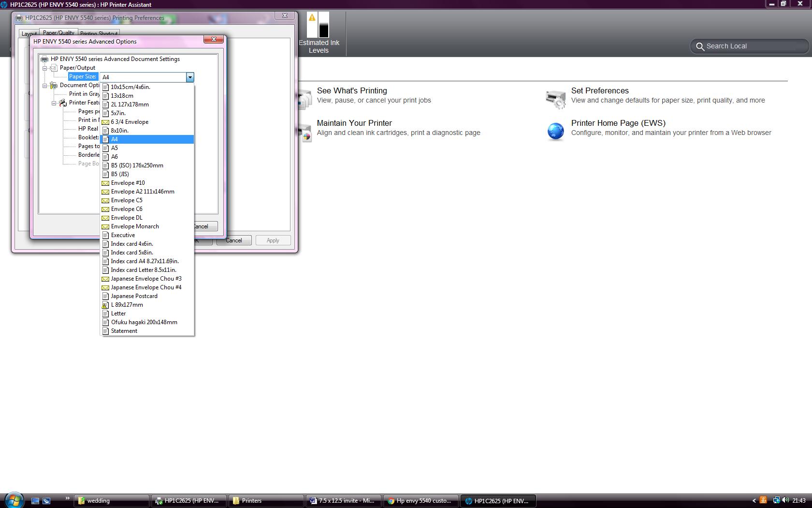Screen dimensions: 812x508
Task: Click the Maintain Your Printer icon
Action: (x=304, y=132)
